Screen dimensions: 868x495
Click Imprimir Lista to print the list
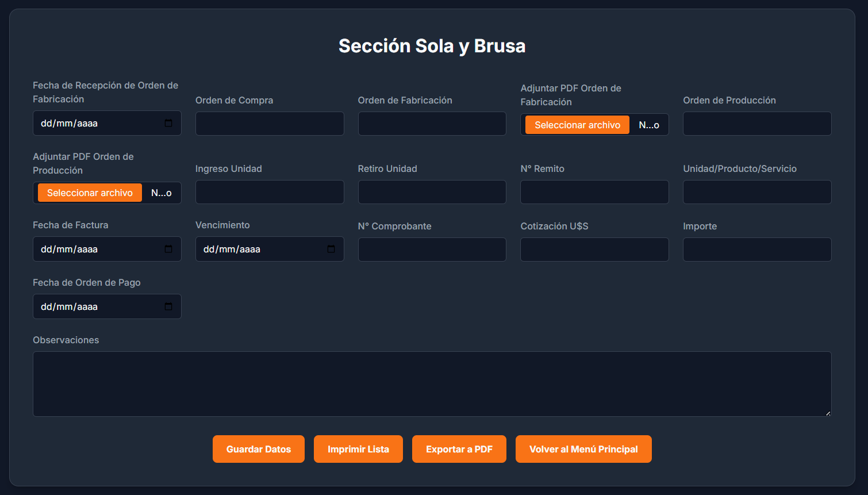tap(358, 449)
